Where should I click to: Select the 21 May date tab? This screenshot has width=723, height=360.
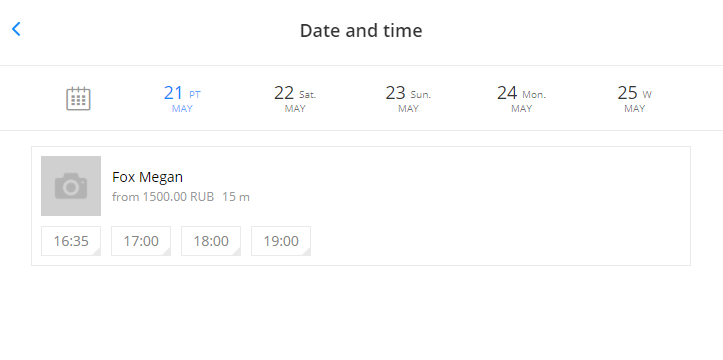click(x=182, y=99)
